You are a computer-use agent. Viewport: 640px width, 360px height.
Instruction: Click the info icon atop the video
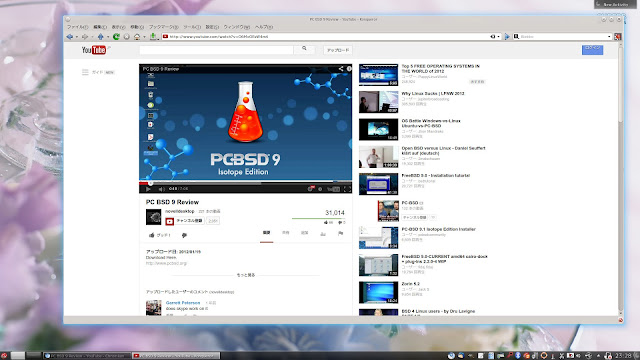pos(349,69)
